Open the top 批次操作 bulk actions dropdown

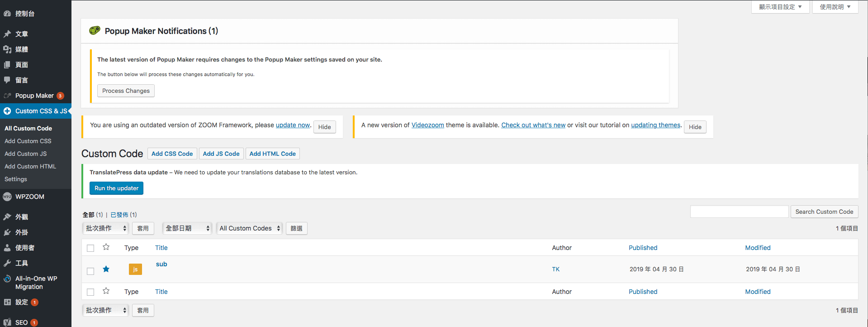(x=106, y=228)
